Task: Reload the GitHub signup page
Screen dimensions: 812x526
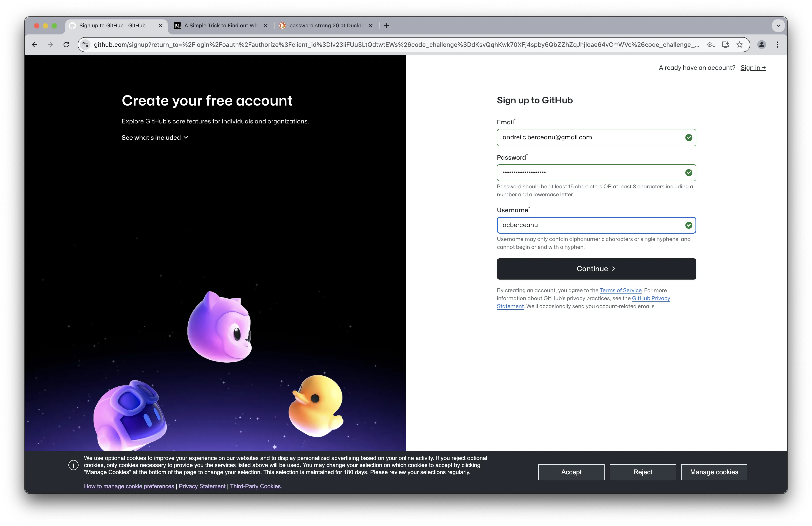Action: pyautogui.click(x=66, y=45)
